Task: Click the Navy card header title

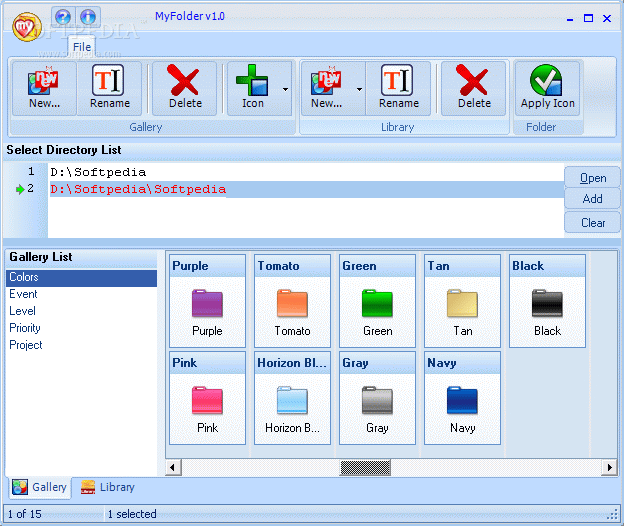Action: click(442, 363)
